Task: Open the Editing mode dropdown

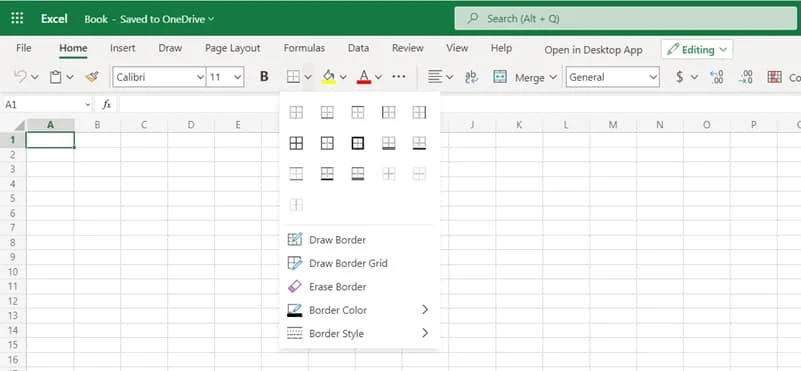Action: pyautogui.click(x=697, y=50)
